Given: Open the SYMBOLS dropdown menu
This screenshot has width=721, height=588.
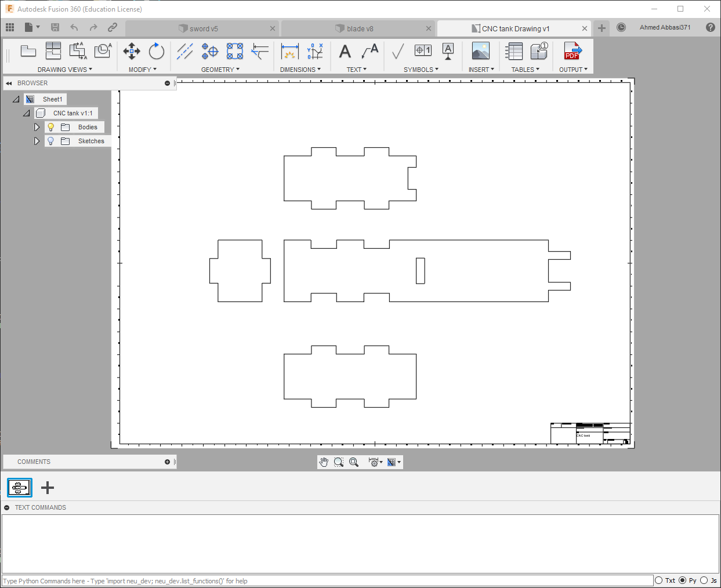Looking at the screenshot, I should 421,70.
